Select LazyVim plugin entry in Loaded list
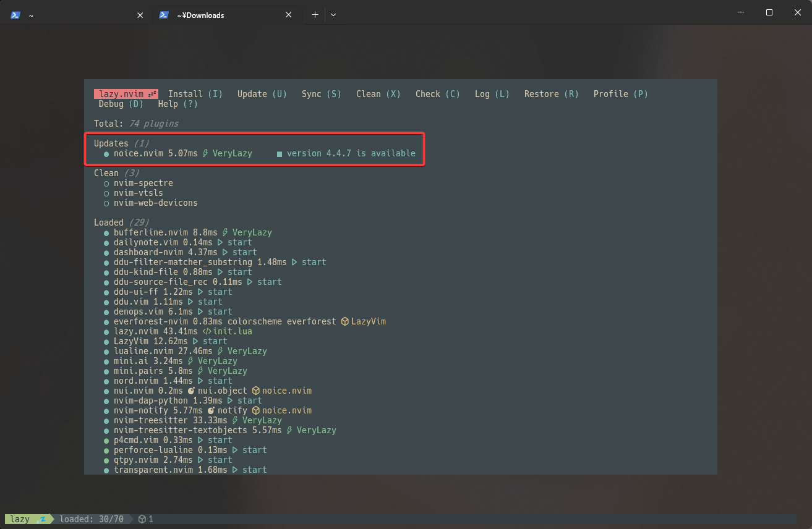 click(131, 341)
